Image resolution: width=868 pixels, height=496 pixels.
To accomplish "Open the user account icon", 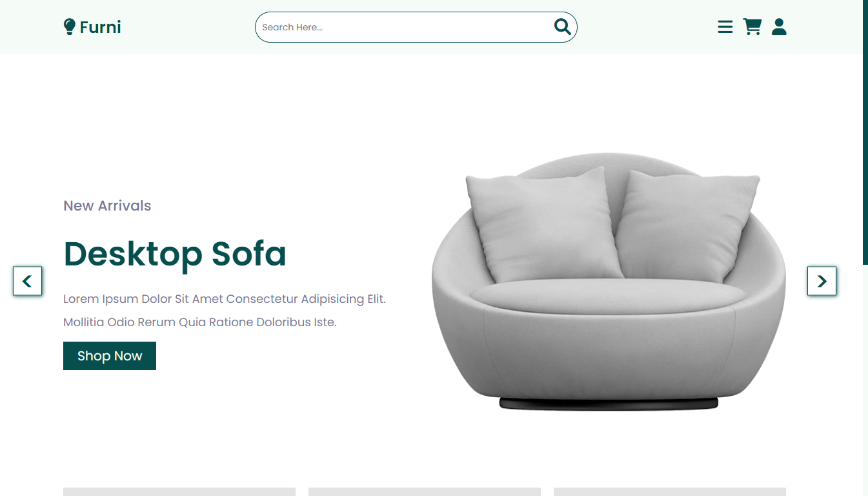I will pyautogui.click(x=779, y=26).
